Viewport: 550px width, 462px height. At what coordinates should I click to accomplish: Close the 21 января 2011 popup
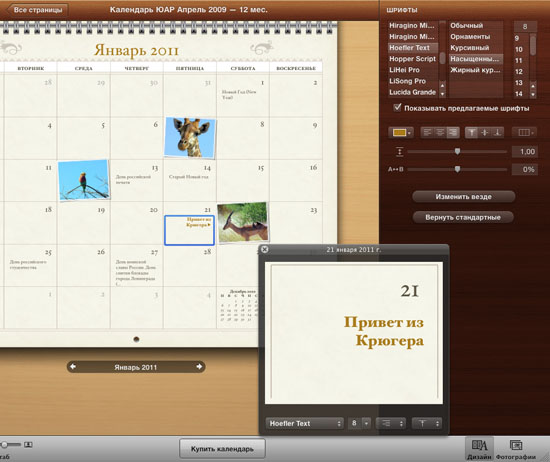pos(265,249)
